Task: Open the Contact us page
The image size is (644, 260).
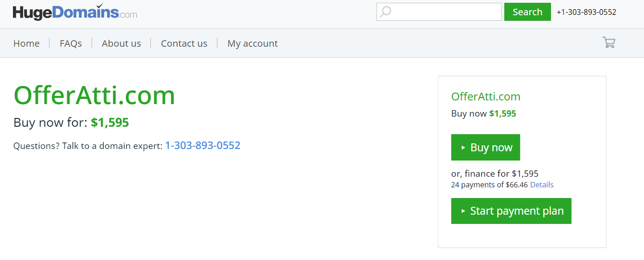Action: point(184,43)
